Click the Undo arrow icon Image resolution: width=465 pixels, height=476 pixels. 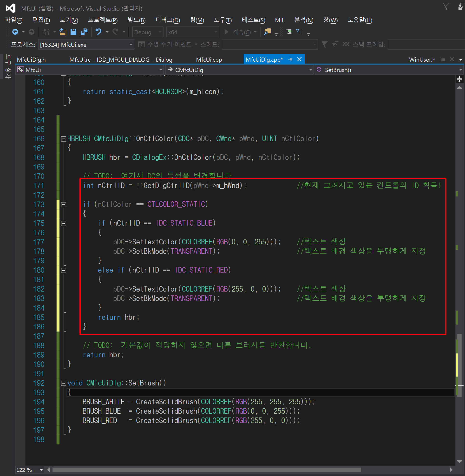98,32
